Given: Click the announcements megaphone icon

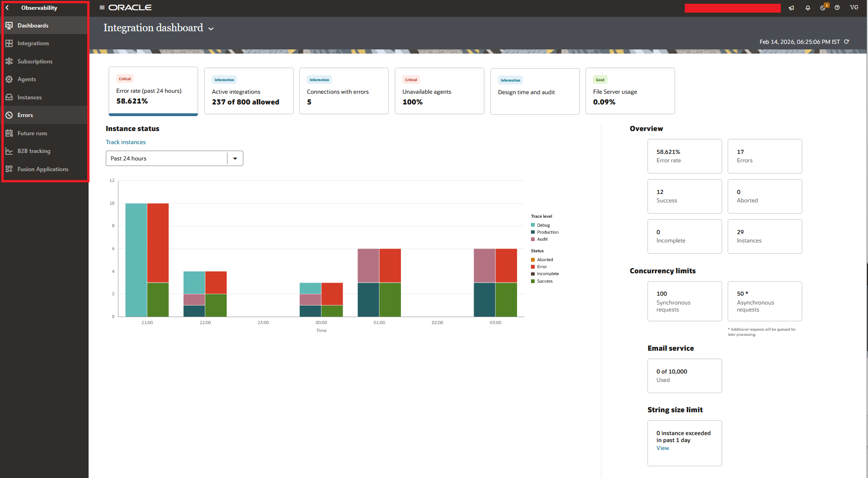Looking at the screenshot, I should tap(791, 8).
